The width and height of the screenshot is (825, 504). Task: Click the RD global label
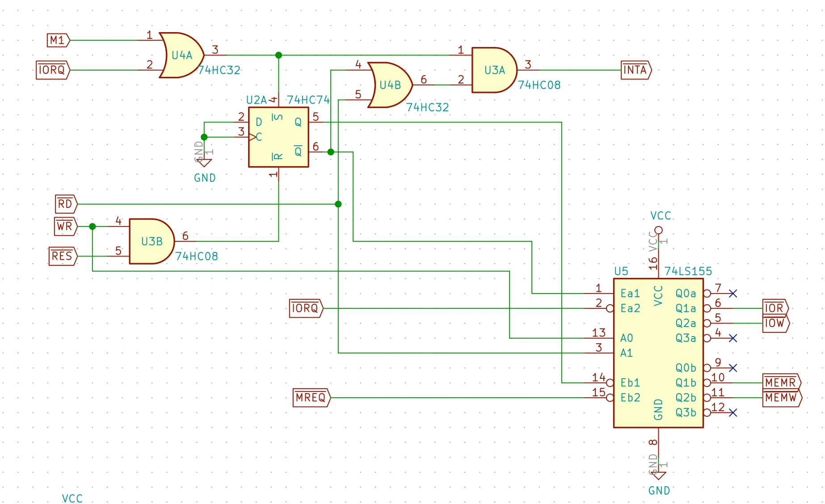[66, 204]
